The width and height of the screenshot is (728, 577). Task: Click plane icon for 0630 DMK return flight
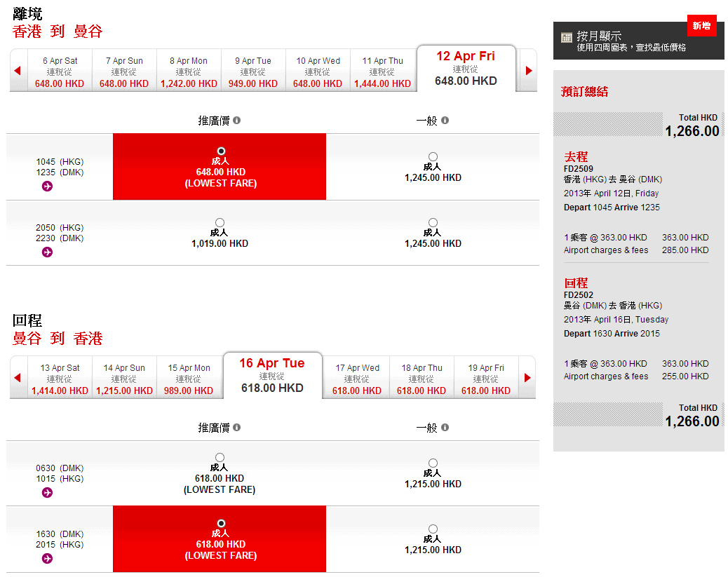point(47,492)
